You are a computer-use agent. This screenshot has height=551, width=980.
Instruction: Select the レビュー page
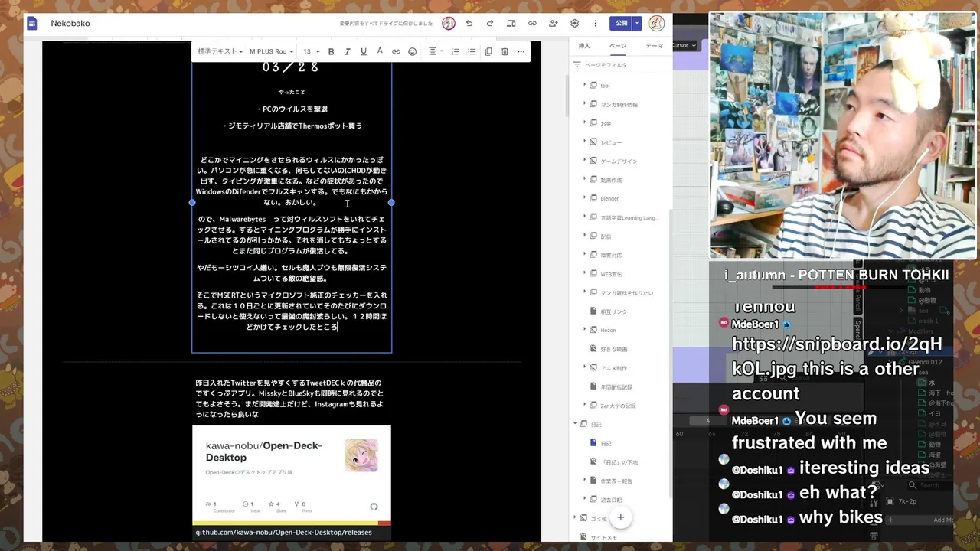click(x=611, y=142)
